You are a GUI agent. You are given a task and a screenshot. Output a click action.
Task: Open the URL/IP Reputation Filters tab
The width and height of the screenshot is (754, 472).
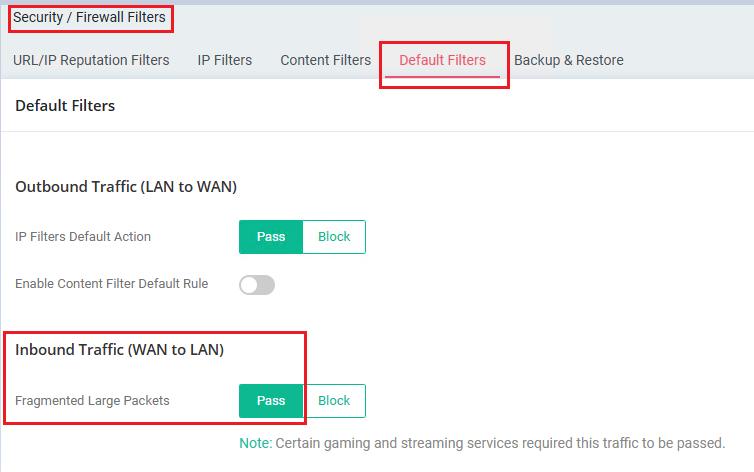tap(91, 60)
